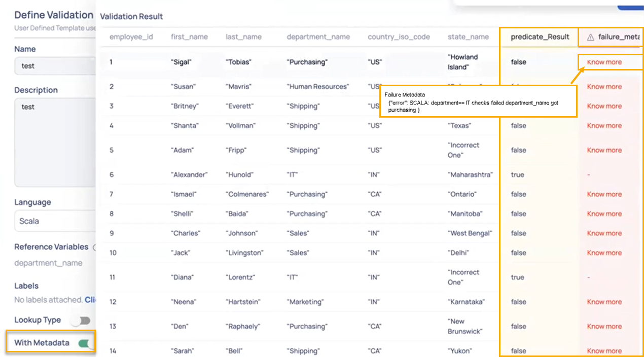Select the "Human Resources" department cell
Image resolution: width=644 pixels, height=357 pixels.
318,86
